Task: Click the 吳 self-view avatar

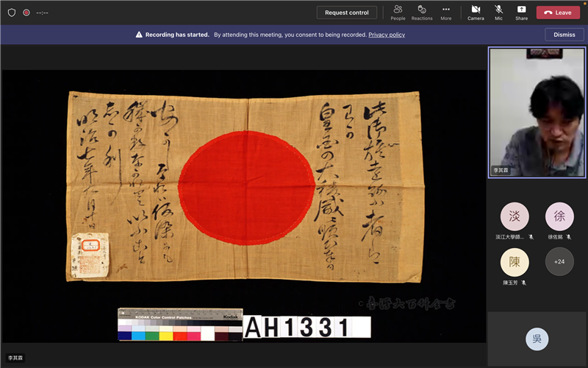Action: [x=537, y=339]
